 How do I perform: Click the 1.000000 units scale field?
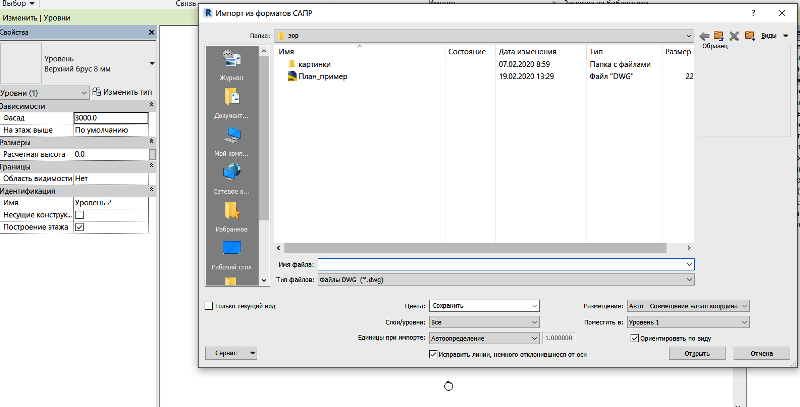pyautogui.click(x=560, y=338)
